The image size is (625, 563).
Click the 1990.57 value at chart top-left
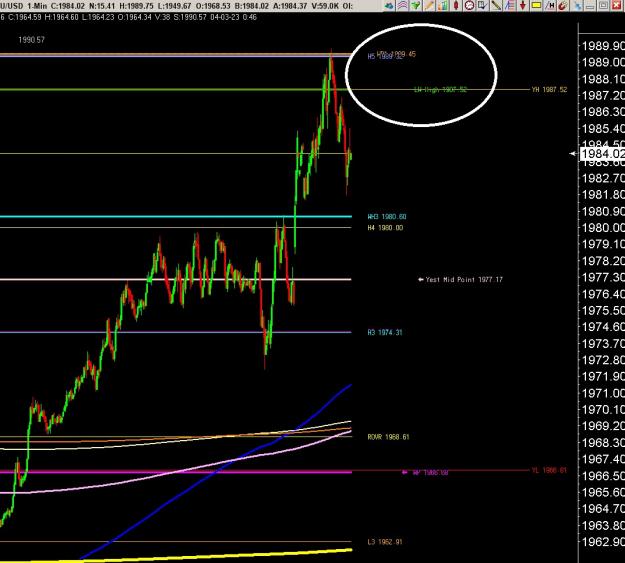click(31, 40)
